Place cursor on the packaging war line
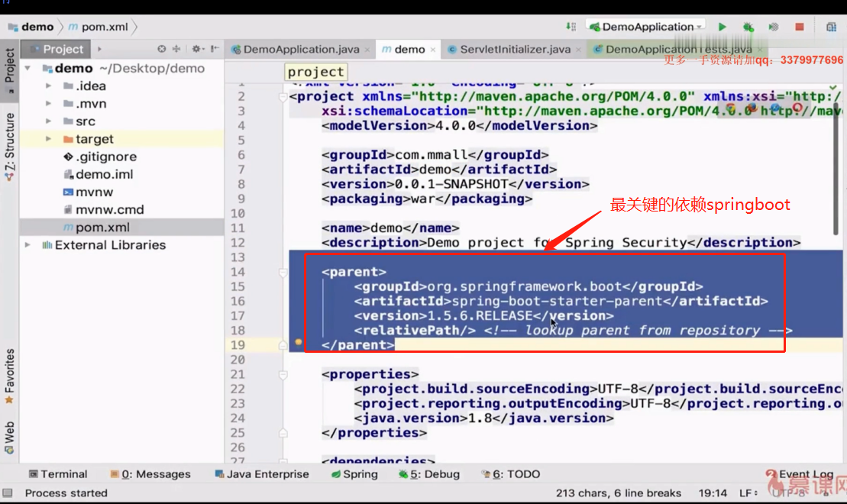Viewport: 847px width, 504px height. click(427, 199)
